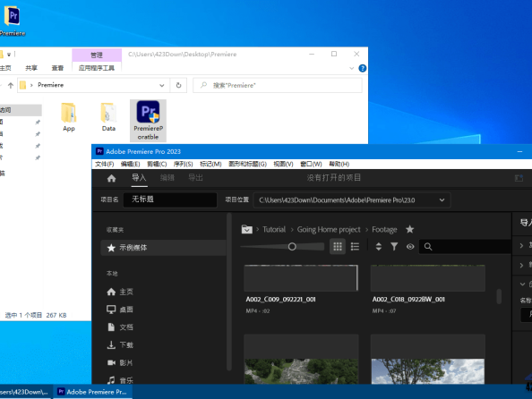Open the 序列(S) menu
The width and height of the screenshot is (532, 399).
[184, 164]
